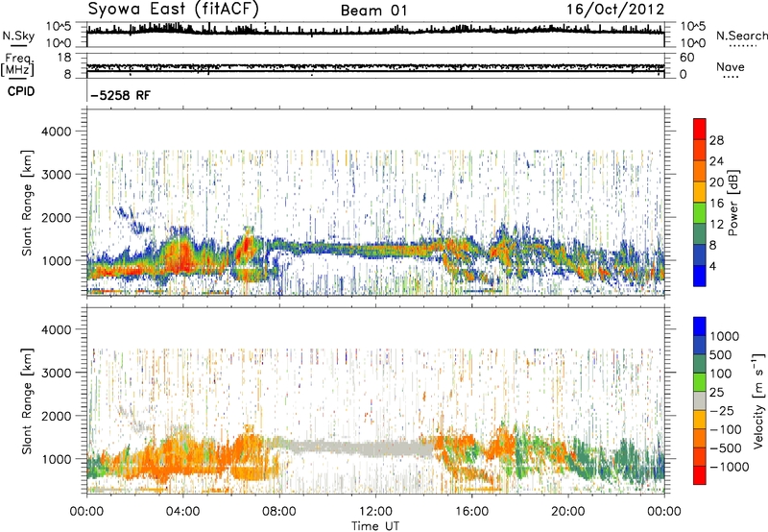The image size is (768, 532).
Task: Click the 'Power [dB]' colorbar title
Action: pos(732,203)
